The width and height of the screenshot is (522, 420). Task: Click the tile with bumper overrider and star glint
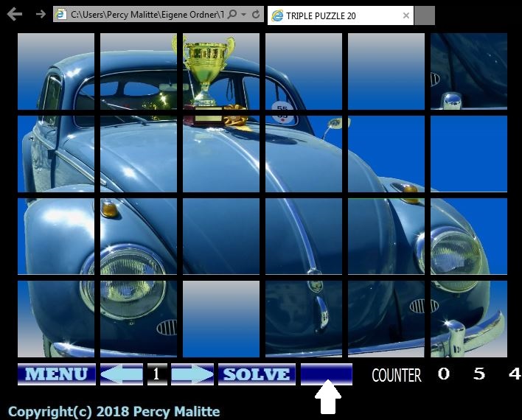469,319
